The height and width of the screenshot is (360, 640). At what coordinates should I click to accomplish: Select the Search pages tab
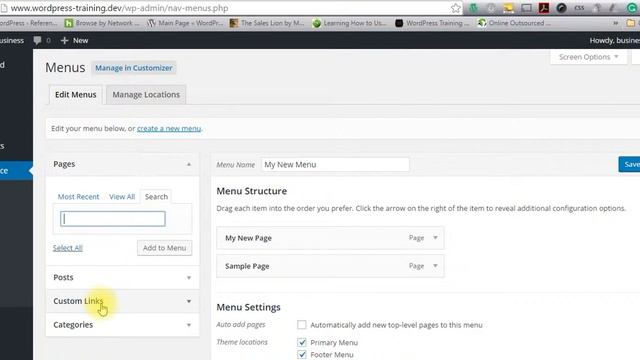pyautogui.click(x=156, y=197)
